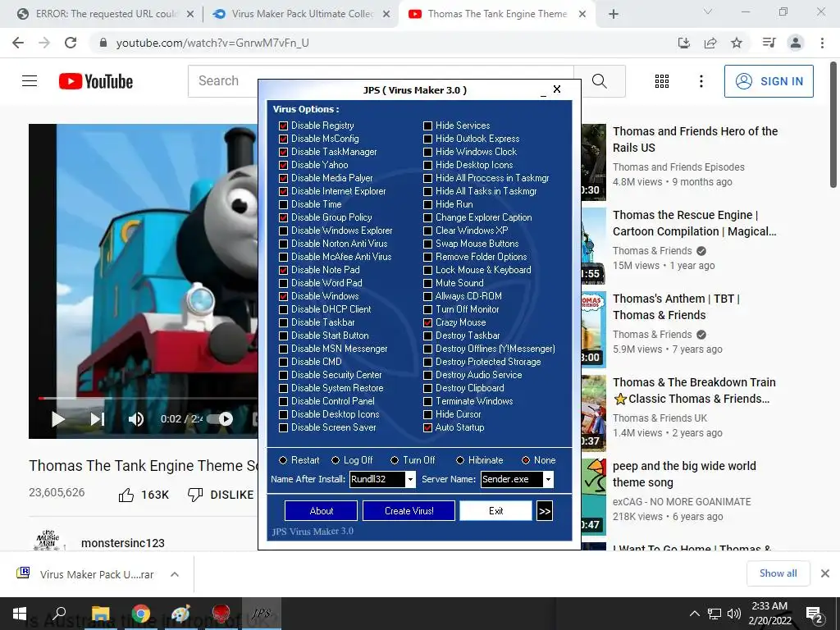
Task: Check Disable Time option
Action: (x=283, y=204)
